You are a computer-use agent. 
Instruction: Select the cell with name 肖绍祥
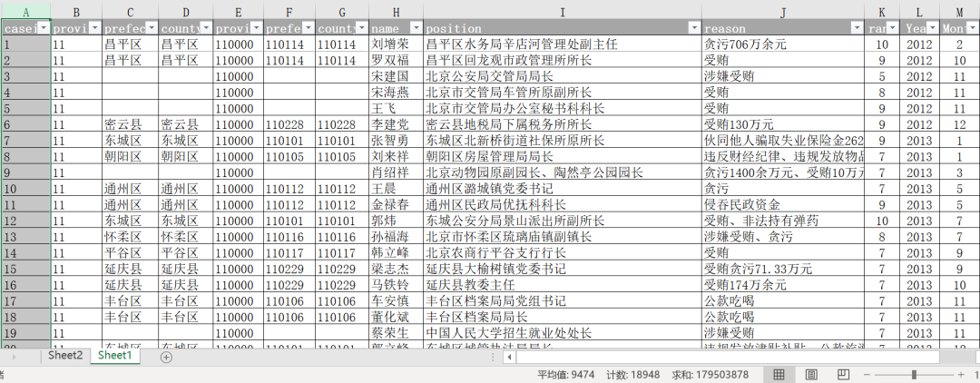(x=397, y=172)
